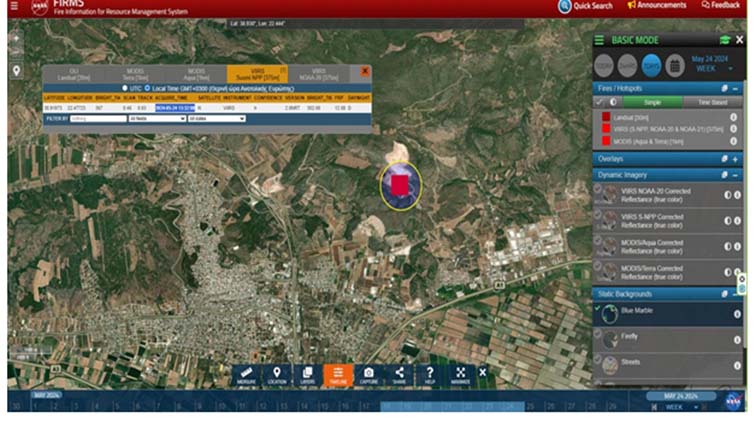756x423 pixels.
Task: Adjust opacity of MODIS/Aqua reflectance layer
Action: 728,246
